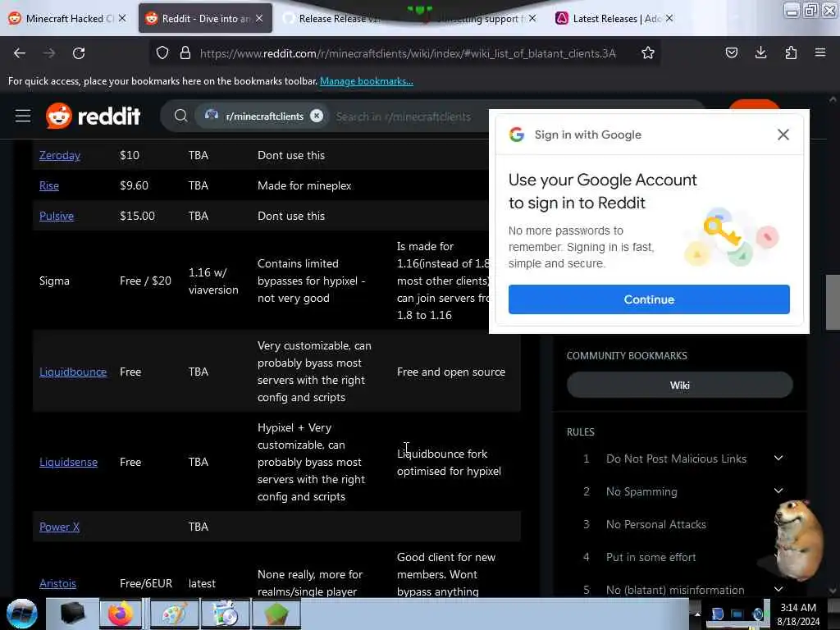The height and width of the screenshot is (630, 840).
Task: Show hidden system tray icons
Action: pyautogui.click(x=697, y=614)
